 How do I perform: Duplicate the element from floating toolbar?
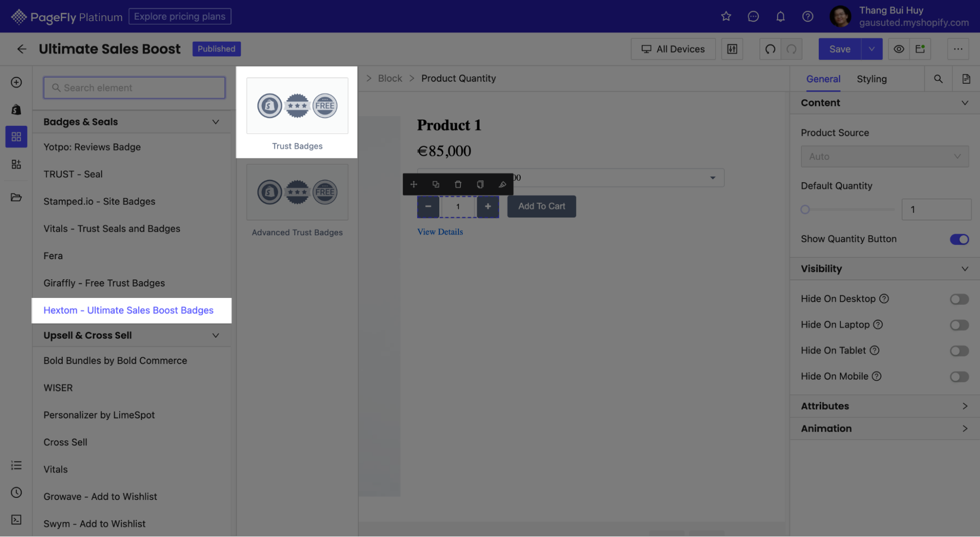(x=436, y=184)
